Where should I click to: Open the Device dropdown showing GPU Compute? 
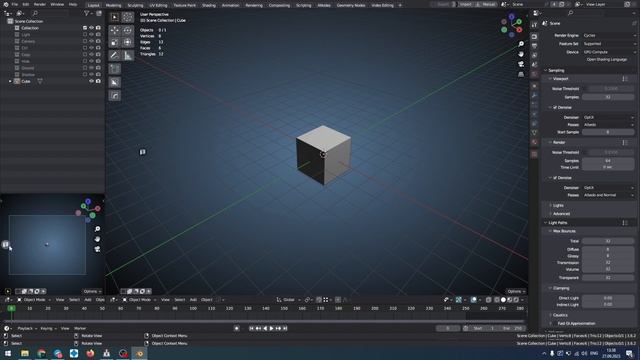[x=609, y=52]
